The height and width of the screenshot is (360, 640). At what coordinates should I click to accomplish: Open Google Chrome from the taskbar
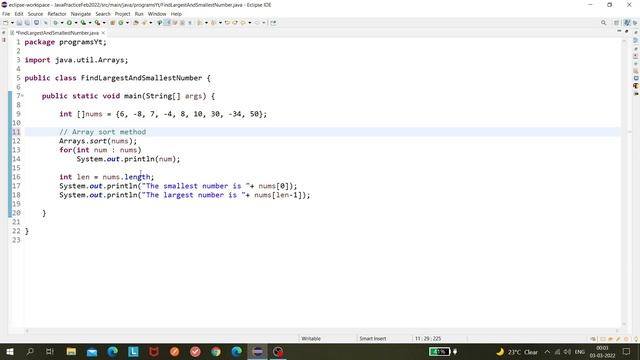tap(216, 351)
